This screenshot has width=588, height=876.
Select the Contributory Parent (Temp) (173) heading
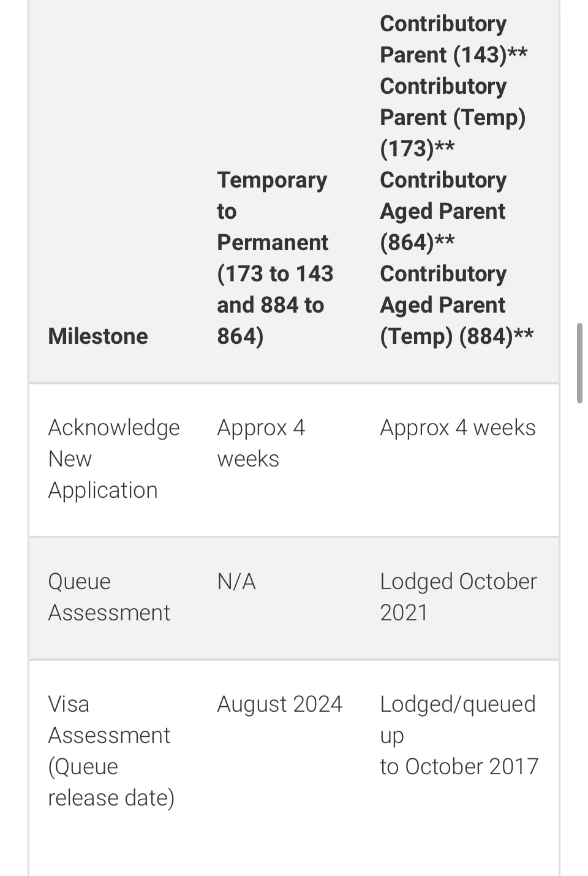coord(452,117)
